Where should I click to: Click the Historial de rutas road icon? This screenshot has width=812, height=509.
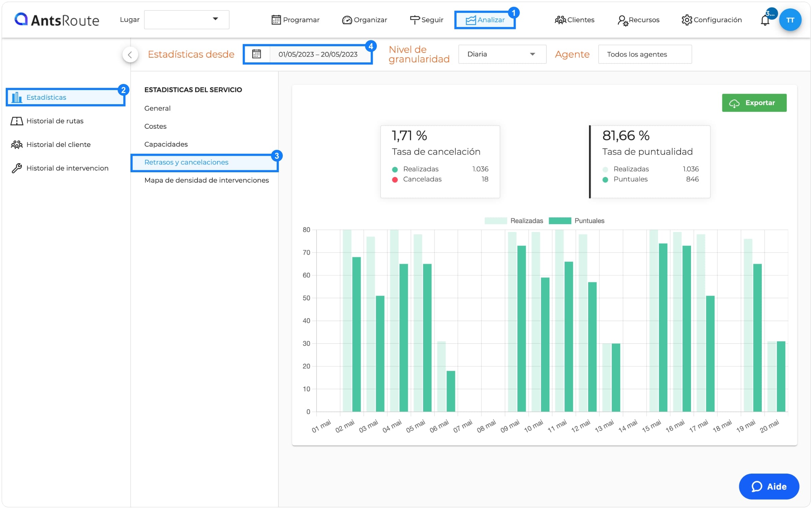pyautogui.click(x=17, y=121)
